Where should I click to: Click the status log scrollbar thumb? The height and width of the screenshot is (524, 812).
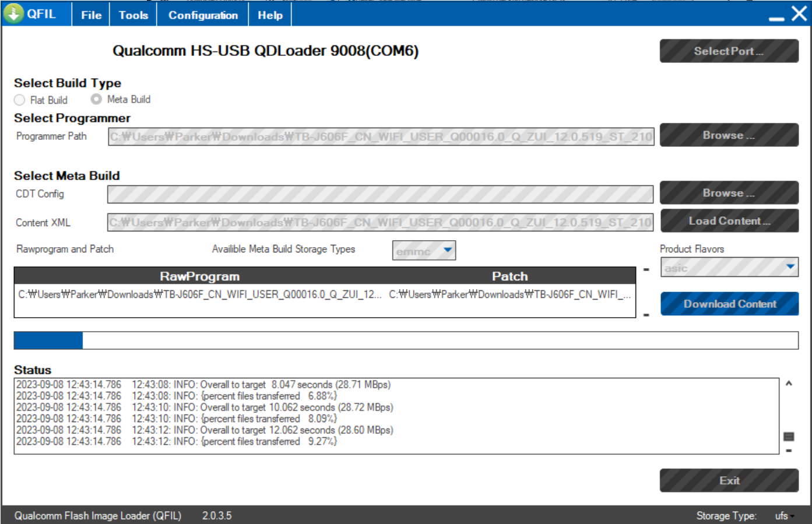789,437
